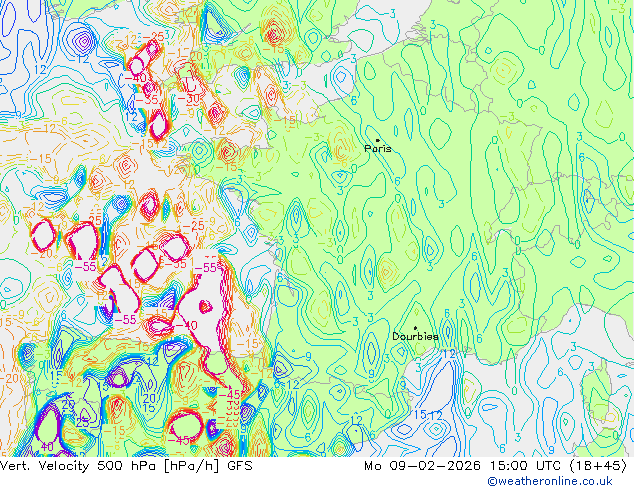Click the 'Mo 09-02-2026 15:00 UTC (18+45)' timestamp

click(495, 466)
